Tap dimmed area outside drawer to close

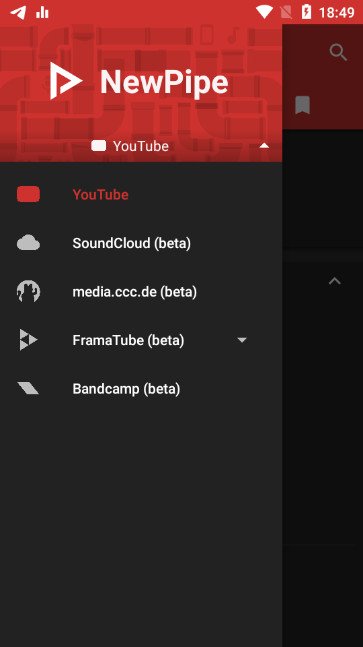pos(323,413)
